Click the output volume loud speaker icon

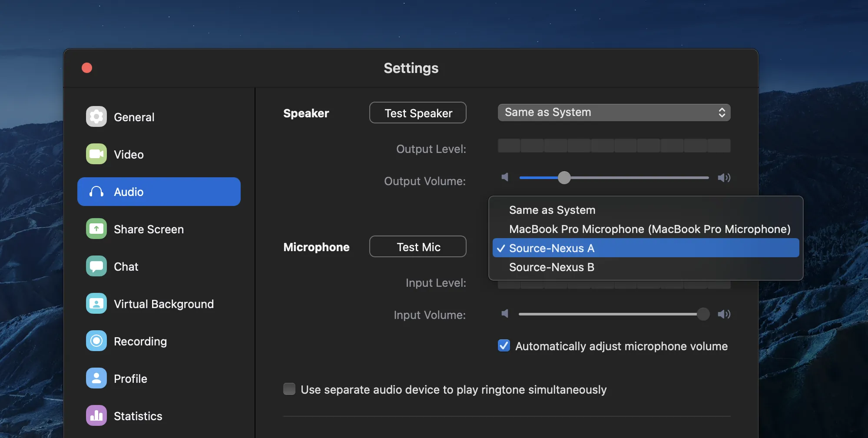[724, 177]
